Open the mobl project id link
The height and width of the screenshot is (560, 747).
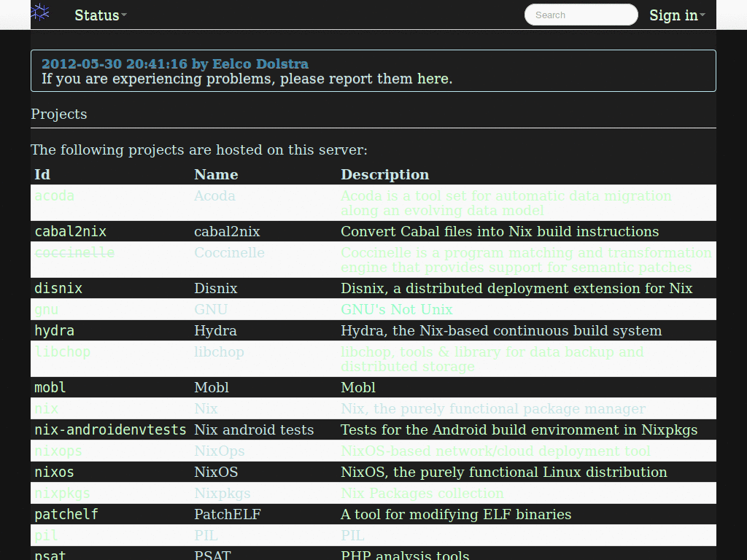(x=50, y=387)
